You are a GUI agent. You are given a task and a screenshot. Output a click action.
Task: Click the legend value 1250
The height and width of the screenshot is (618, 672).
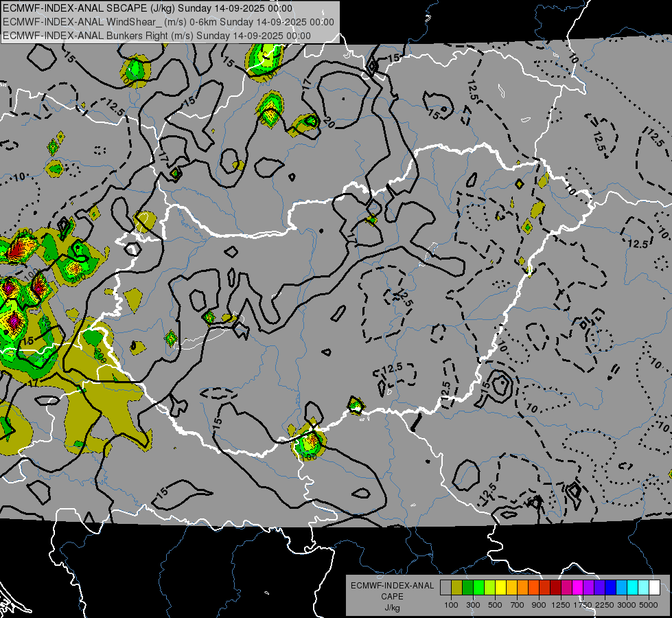point(561,605)
